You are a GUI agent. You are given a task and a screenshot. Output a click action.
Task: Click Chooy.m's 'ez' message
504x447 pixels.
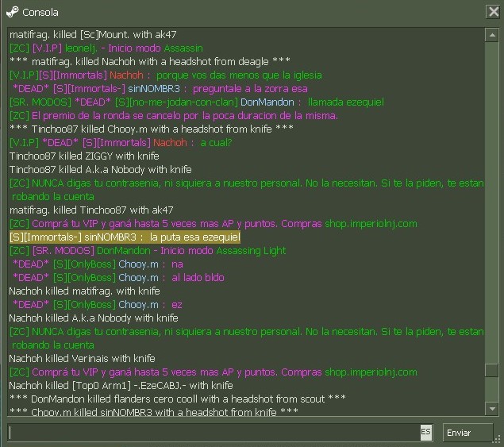[176, 305]
